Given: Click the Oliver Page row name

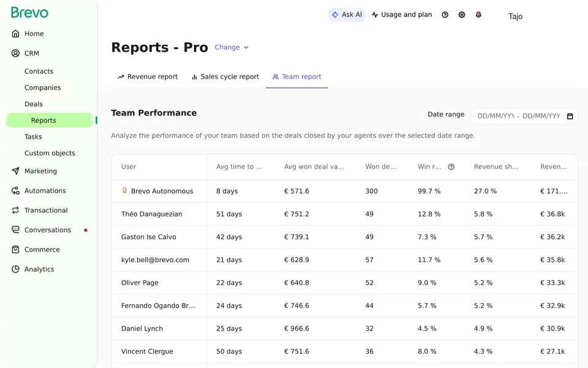Looking at the screenshot, I should [140, 283].
